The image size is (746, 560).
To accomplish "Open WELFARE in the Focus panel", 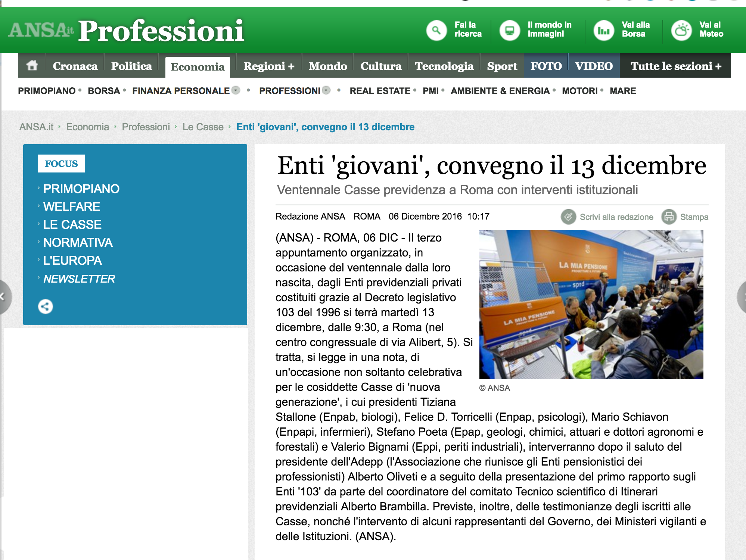I will click(71, 206).
